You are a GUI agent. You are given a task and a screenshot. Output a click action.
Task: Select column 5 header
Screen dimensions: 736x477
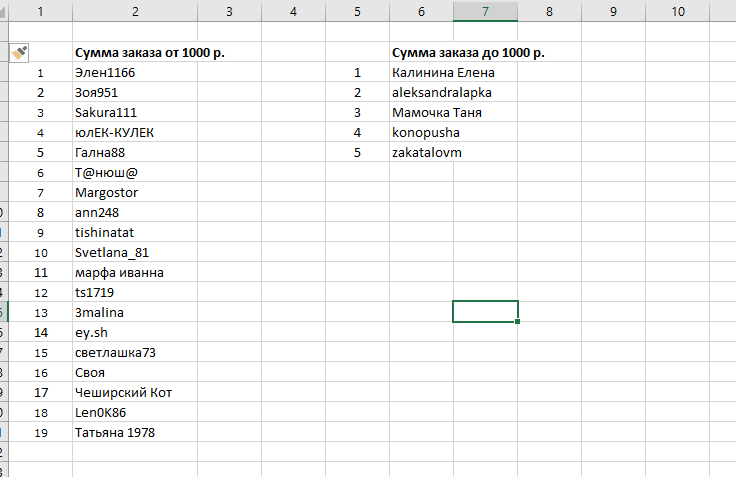pyautogui.click(x=357, y=11)
